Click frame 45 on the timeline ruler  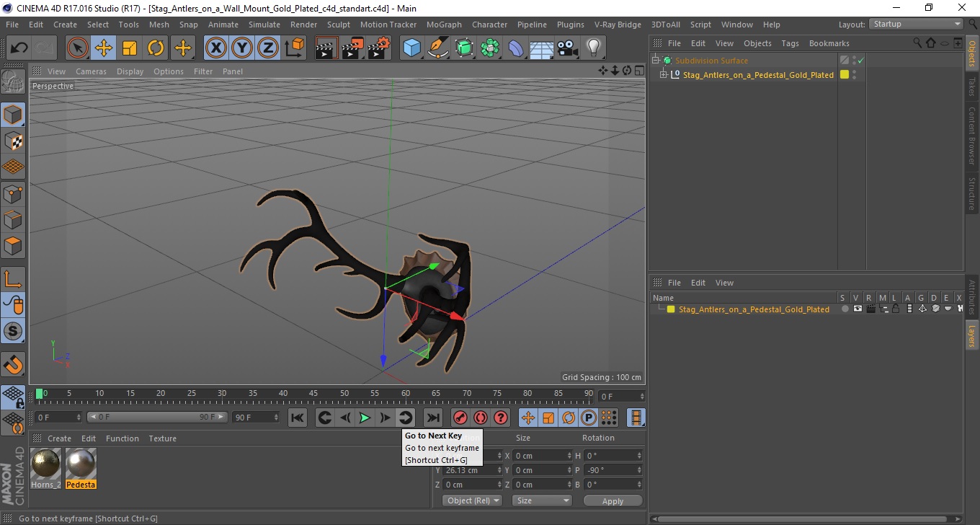(x=313, y=394)
